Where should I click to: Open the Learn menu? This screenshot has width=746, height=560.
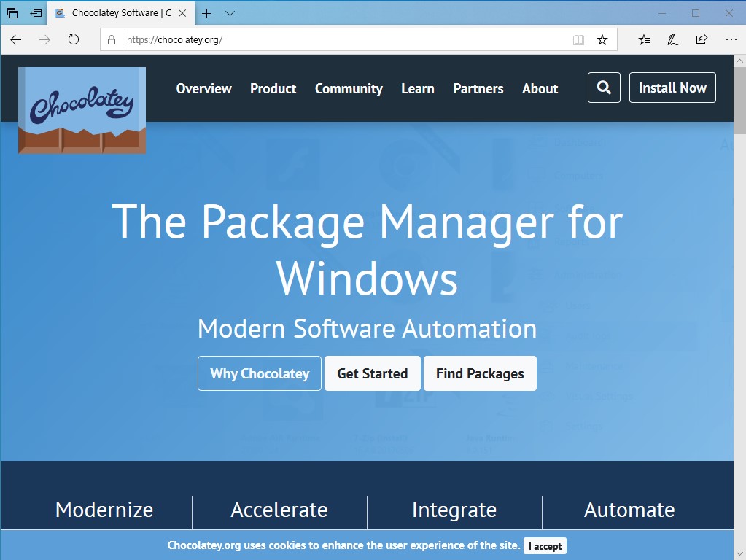(418, 88)
